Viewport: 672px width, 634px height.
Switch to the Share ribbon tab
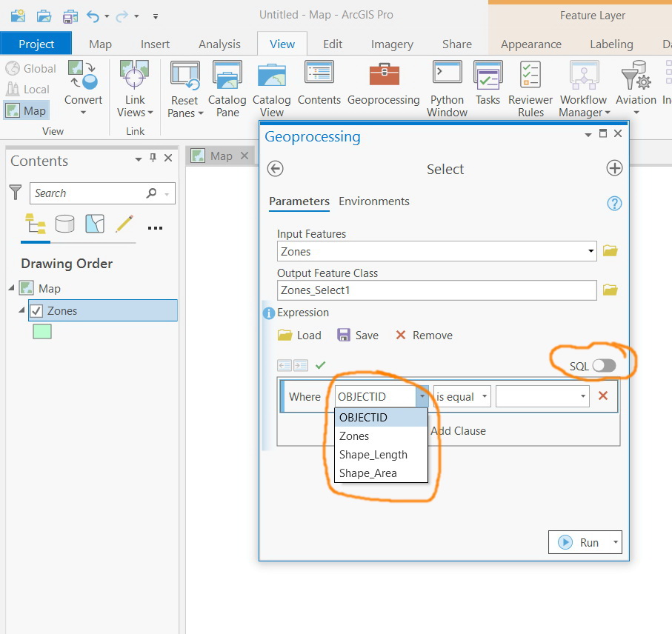[457, 44]
